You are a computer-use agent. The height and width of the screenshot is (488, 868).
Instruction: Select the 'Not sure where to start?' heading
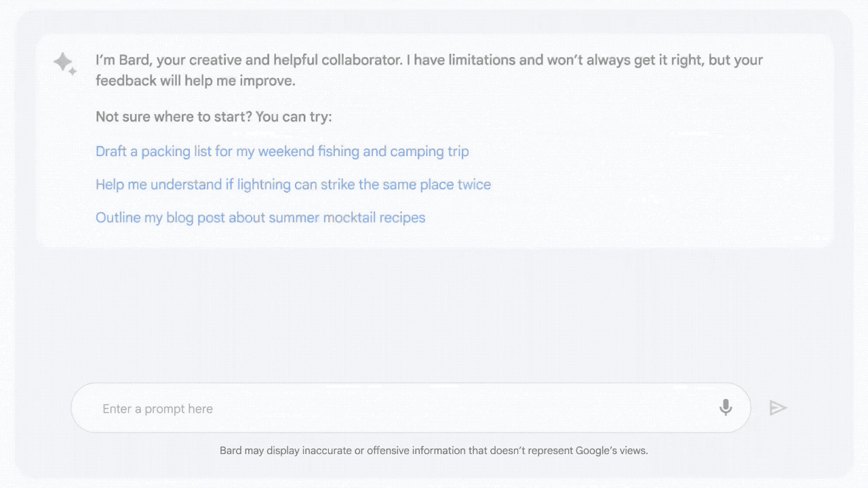[214, 116]
